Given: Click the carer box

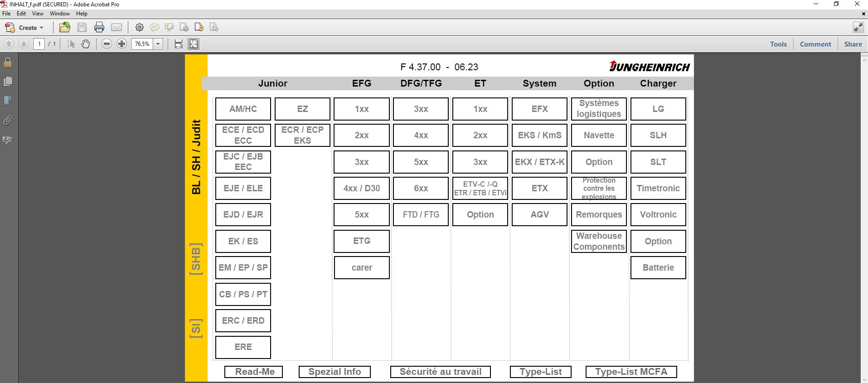Looking at the screenshot, I should coord(362,267).
